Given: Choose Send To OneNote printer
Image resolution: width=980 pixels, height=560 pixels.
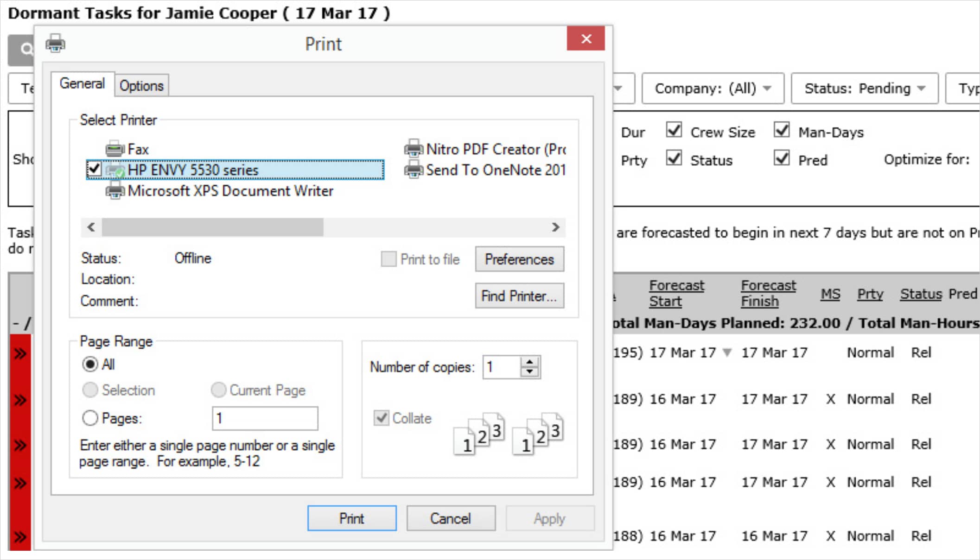Looking at the screenshot, I should (484, 170).
